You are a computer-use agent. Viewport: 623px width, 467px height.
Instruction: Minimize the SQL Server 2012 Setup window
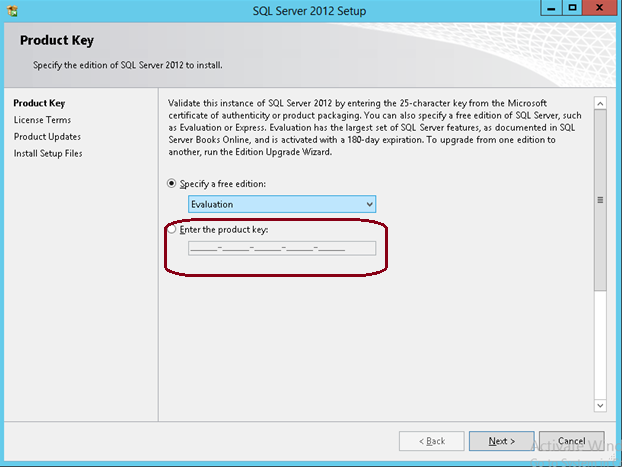coord(551,8)
